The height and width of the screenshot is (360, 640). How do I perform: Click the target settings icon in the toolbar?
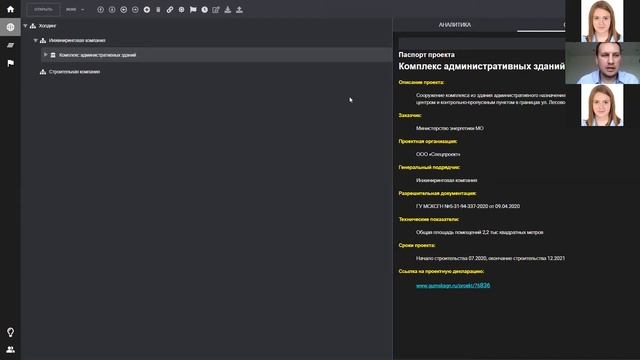point(181,9)
